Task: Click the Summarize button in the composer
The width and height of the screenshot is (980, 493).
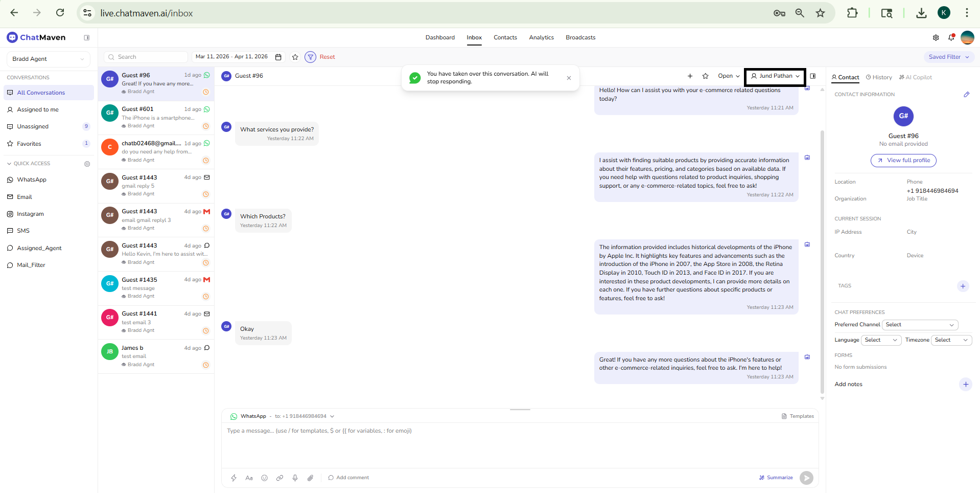Action: 776,477
